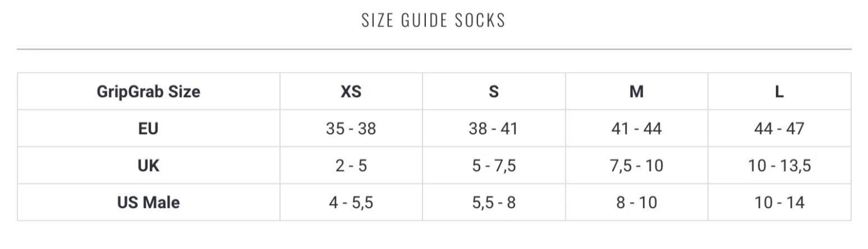The width and height of the screenshot is (868, 249).
Task: Click the S size column header
Action: point(494,91)
